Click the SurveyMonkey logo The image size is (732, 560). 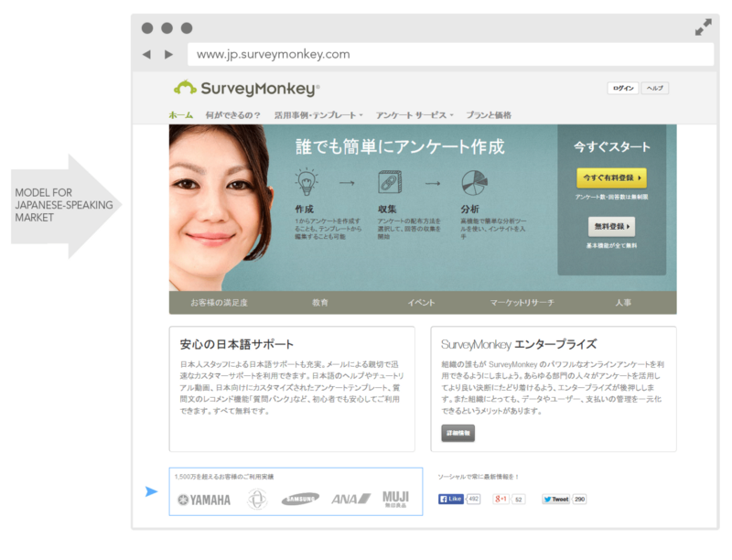[246, 88]
